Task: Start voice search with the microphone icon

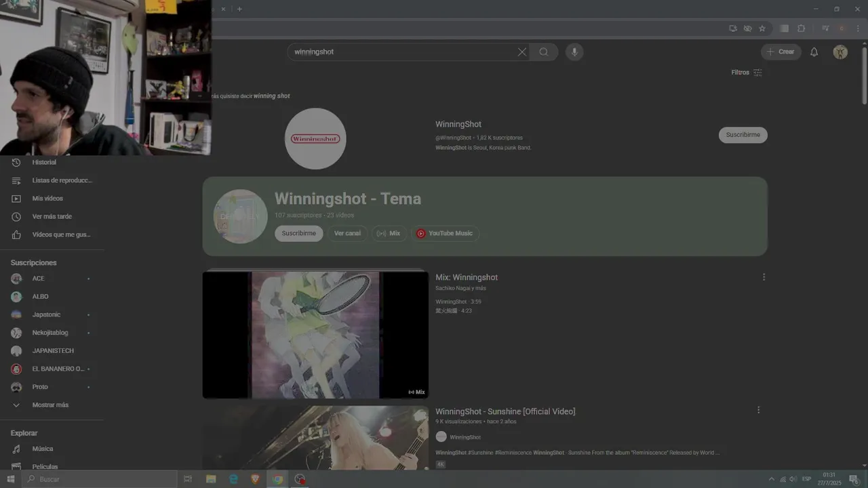Action: click(x=574, y=52)
